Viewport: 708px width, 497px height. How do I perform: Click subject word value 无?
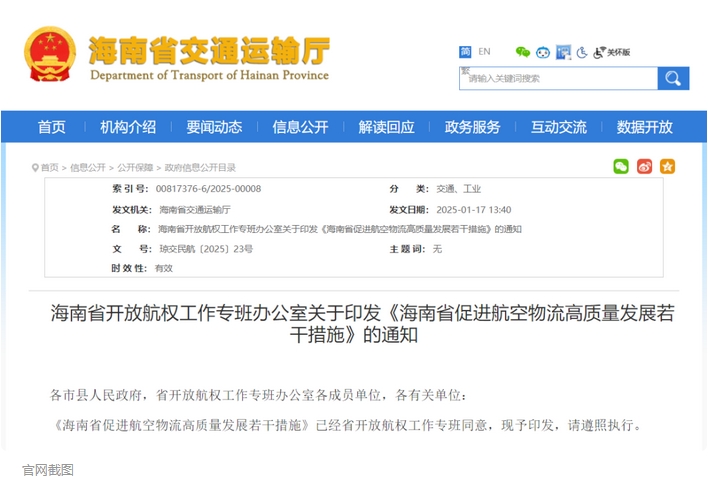tap(437, 249)
